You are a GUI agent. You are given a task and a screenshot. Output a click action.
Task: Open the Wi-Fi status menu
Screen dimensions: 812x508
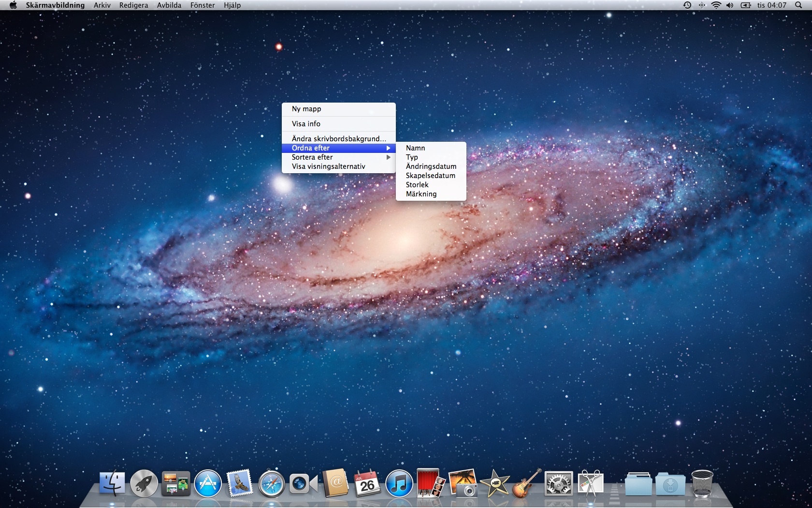[716, 5]
